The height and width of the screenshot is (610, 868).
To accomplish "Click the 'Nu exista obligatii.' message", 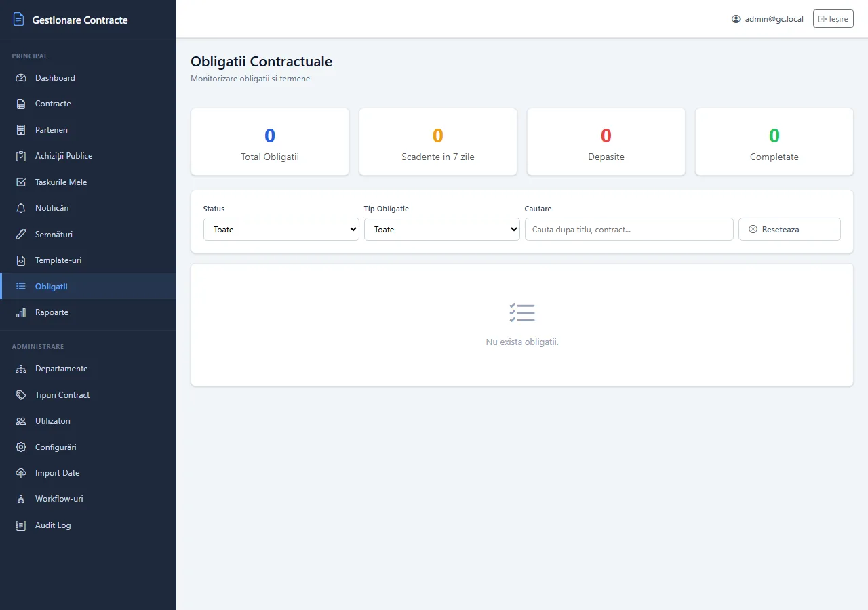I will click(522, 342).
